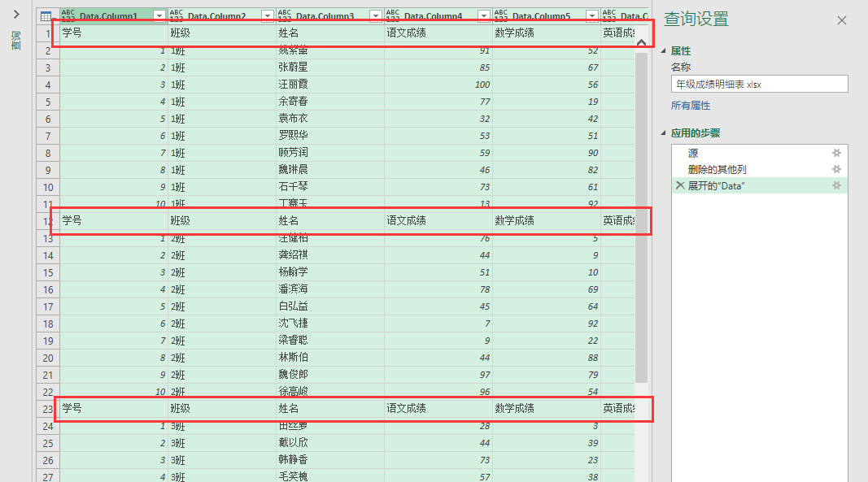Open data type icon for Data.Column5

[x=500, y=15]
